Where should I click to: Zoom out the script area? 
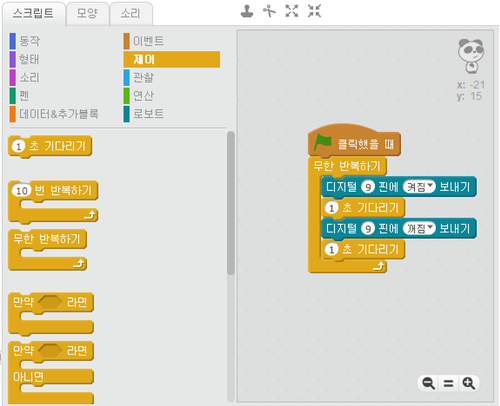(428, 383)
